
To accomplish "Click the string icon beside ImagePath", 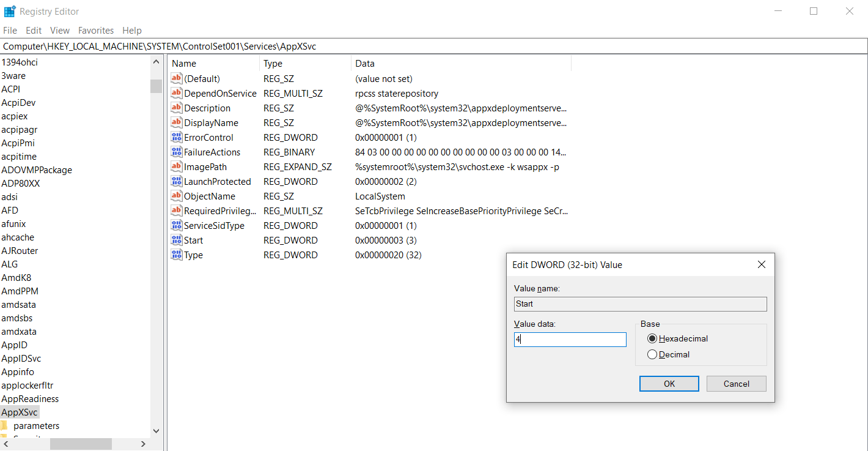I will [177, 167].
